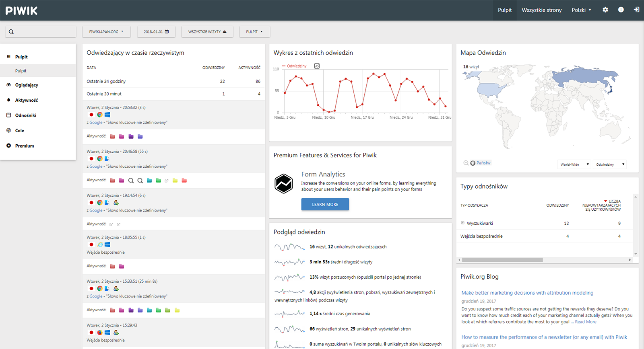Open the PIWIKJAPAN.ORG website selector

106,32
